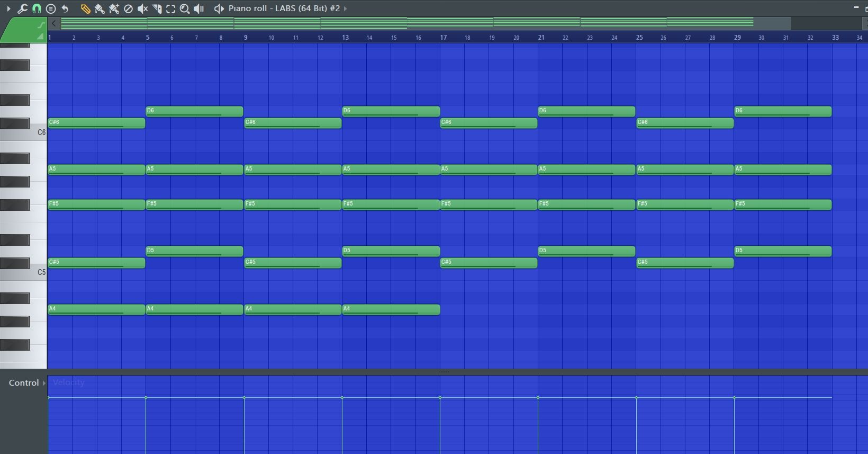The height and width of the screenshot is (454, 868).
Task: Click the velocity handle at bar 5
Action: (x=146, y=397)
